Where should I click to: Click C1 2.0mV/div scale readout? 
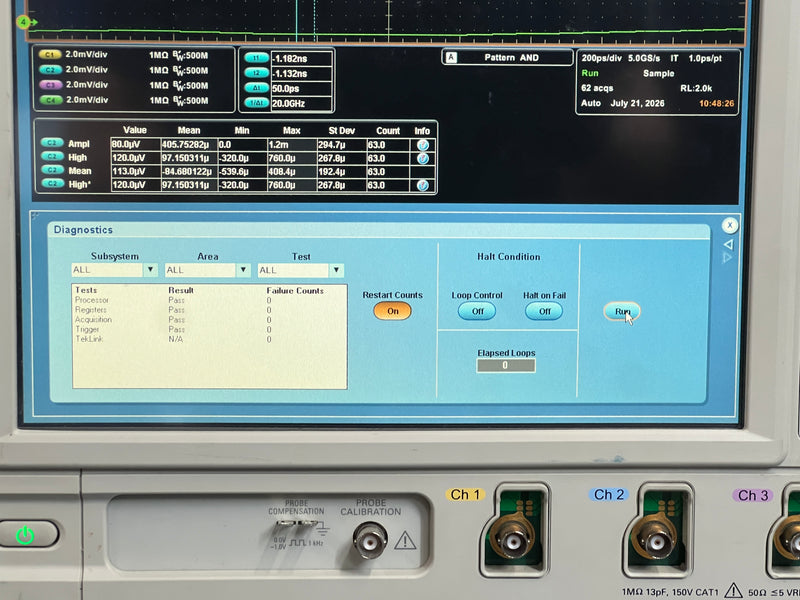point(86,55)
